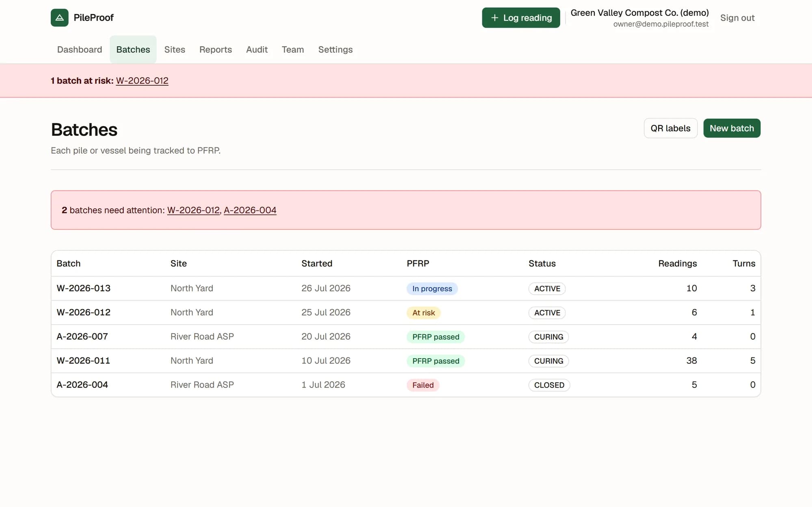The height and width of the screenshot is (507, 812).
Task: Create a New batch
Action: 732,128
